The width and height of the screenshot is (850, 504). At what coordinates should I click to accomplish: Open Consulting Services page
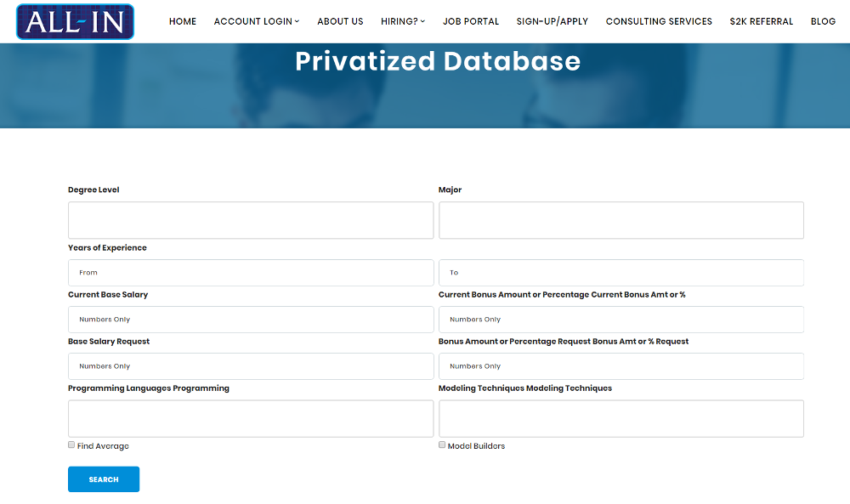(659, 21)
